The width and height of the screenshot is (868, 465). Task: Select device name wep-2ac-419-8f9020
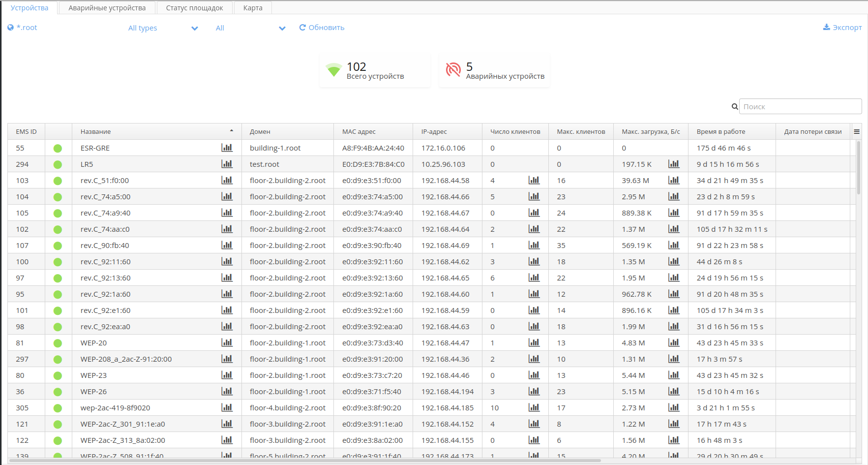(116, 408)
